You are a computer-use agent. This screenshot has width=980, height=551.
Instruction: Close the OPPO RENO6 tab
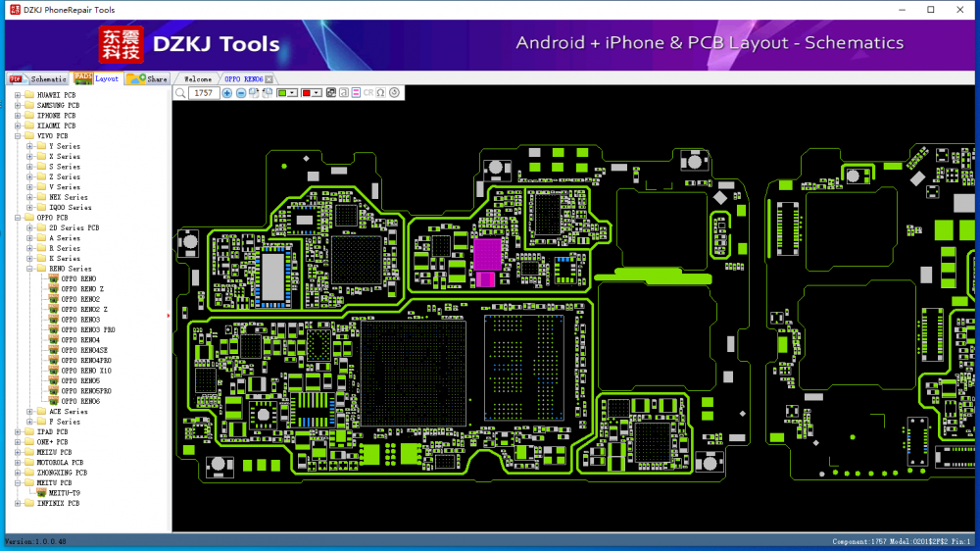click(269, 79)
